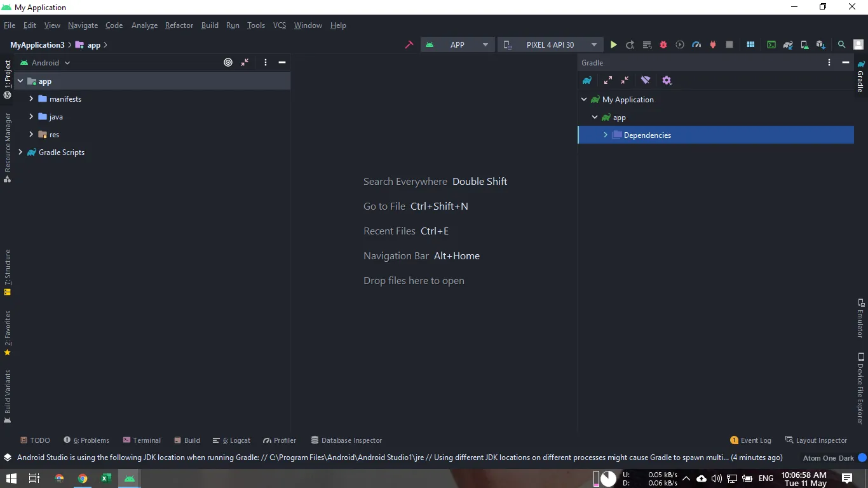Expand Gradle Scripts node

20,152
